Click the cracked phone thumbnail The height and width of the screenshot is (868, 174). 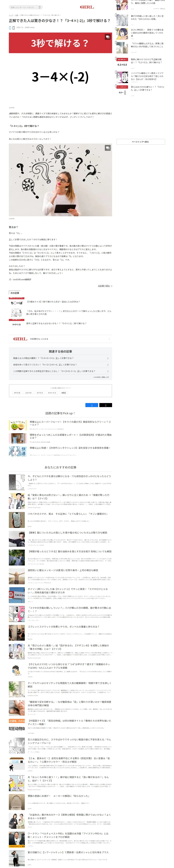[17, 520]
